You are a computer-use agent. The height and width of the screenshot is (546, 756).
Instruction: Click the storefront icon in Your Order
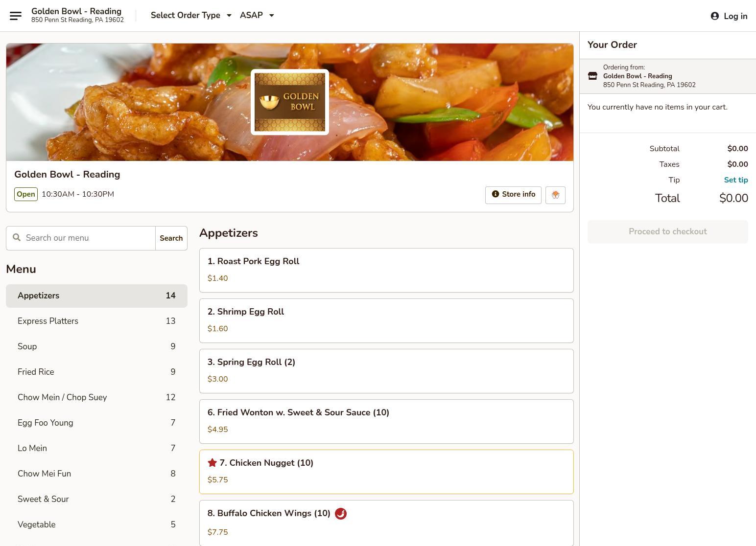(592, 76)
